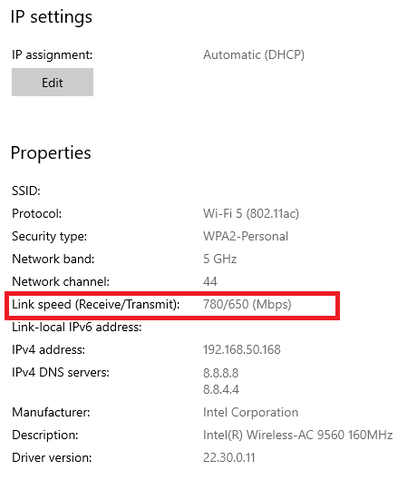Viewport: 417px width, 480px height.
Task: Select the Link speed (Receive/Transmit) label
Action: pyautogui.click(x=96, y=304)
